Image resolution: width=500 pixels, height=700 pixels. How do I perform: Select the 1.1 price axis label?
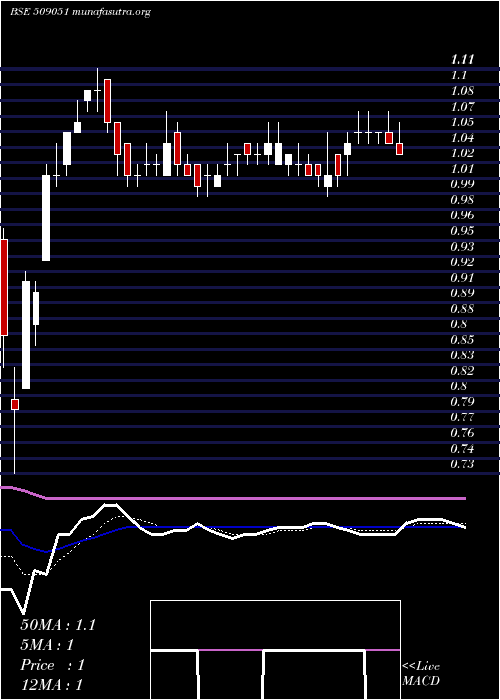(x=459, y=75)
